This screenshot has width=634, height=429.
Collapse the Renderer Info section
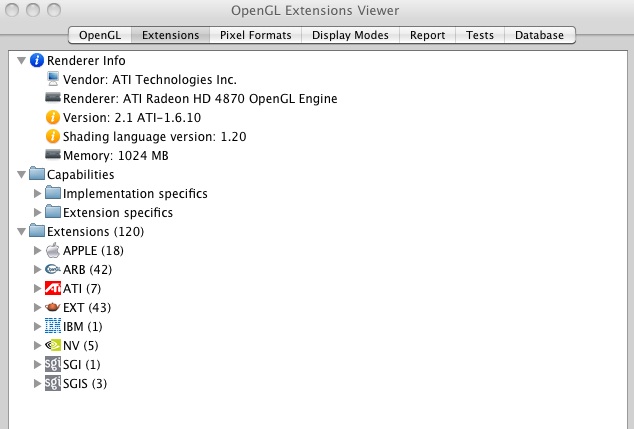(x=21, y=61)
